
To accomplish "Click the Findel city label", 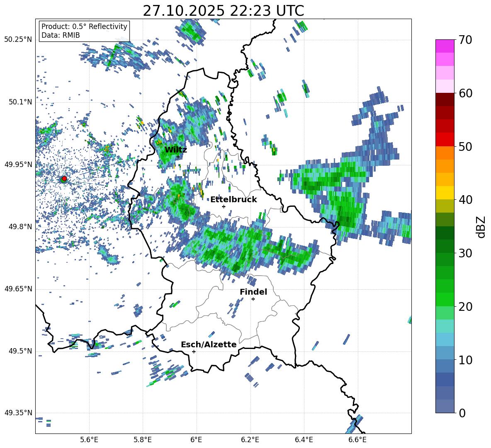I will (253, 292).
